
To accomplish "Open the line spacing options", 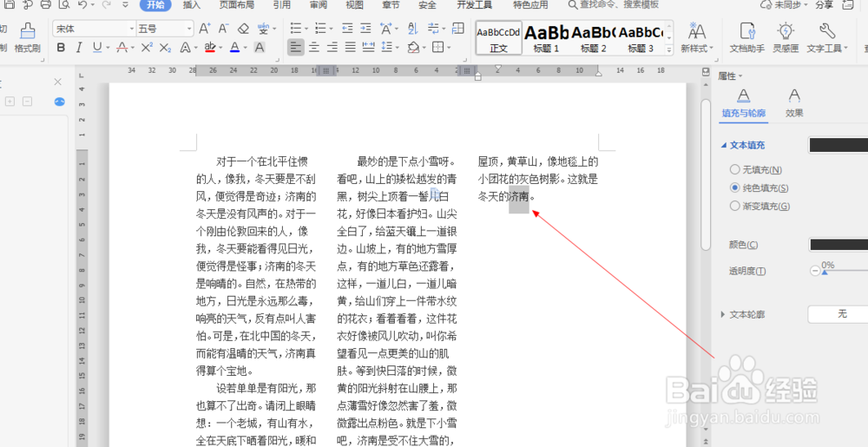I will click(386, 48).
